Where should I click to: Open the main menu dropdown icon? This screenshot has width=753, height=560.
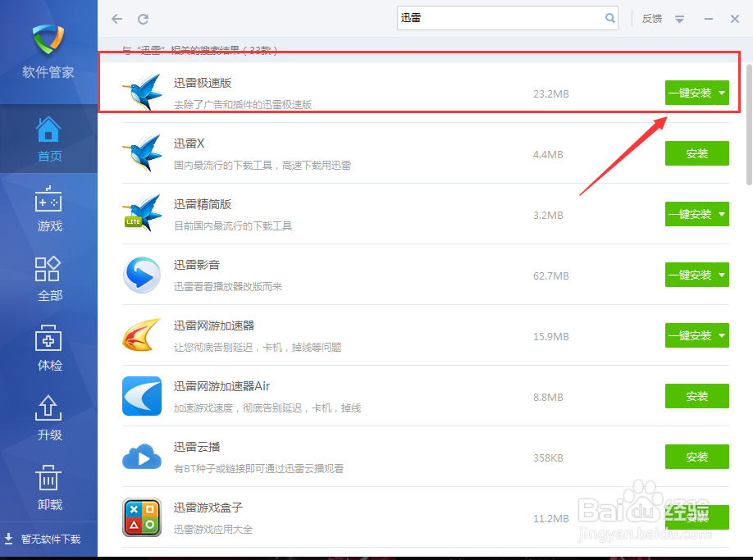(679, 19)
